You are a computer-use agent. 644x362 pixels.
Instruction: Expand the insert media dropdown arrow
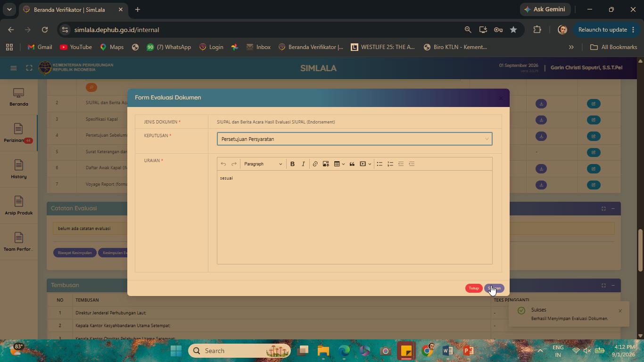[x=370, y=164]
